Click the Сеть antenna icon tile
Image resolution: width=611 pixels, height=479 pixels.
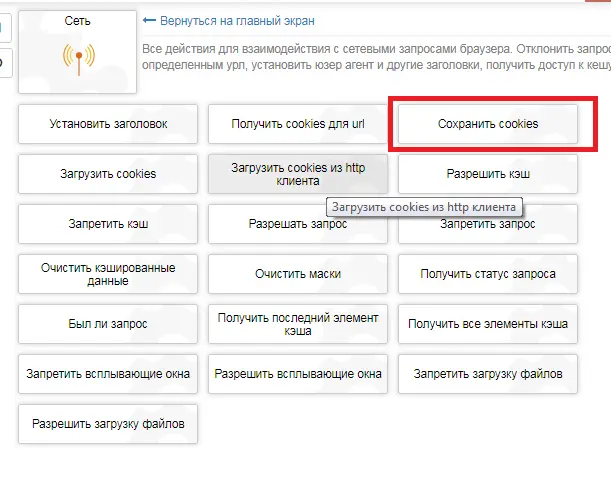[x=78, y=52]
